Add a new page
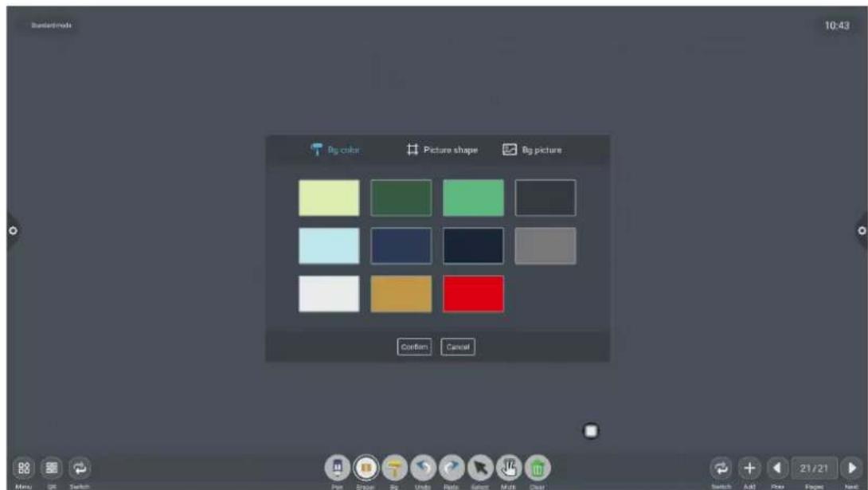The width and height of the screenshot is (868, 490). click(749, 468)
